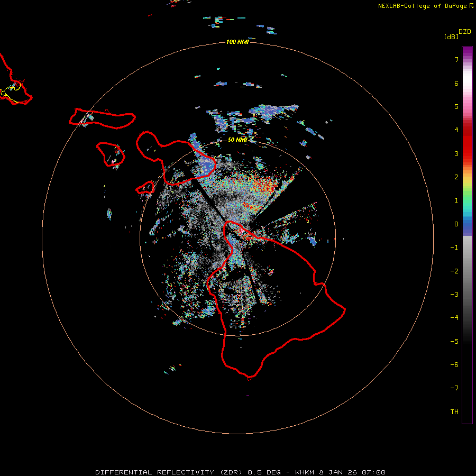Click the 2 dB tick label
The image size is (476, 476).
[456, 177]
